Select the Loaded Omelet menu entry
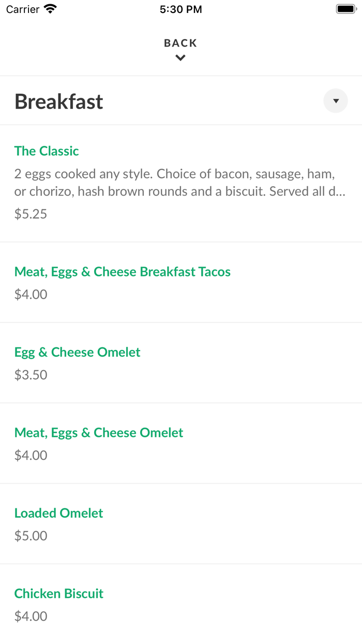Image resolution: width=362 pixels, height=644 pixels. tap(58, 513)
